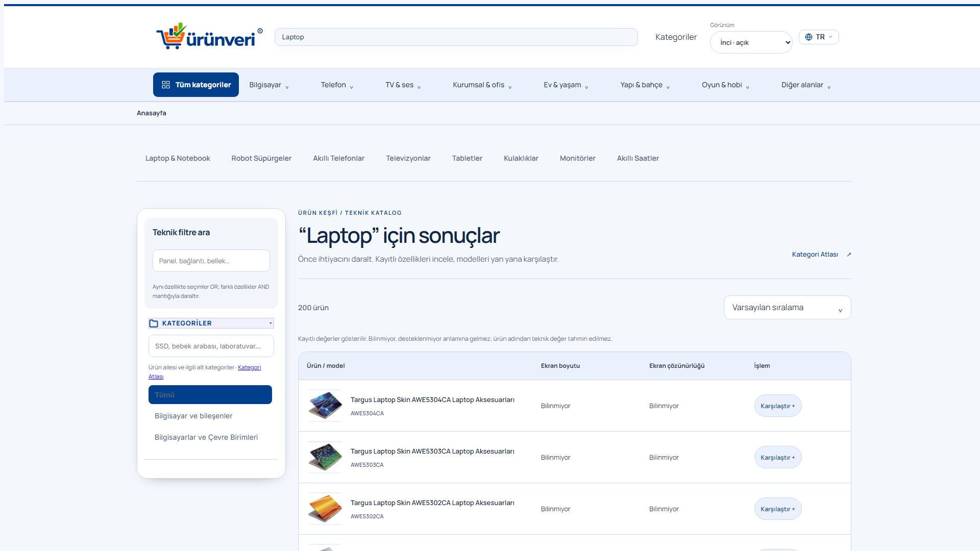
Task: Open the Akıllı Saatler tab
Action: [638, 159]
